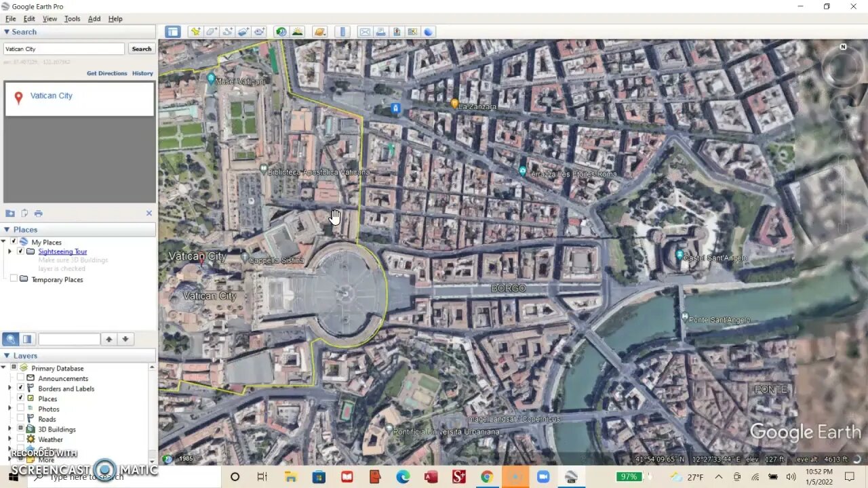This screenshot has width=868, height=488.
Task: Open the ruler measurement tool
Action: 343,32
